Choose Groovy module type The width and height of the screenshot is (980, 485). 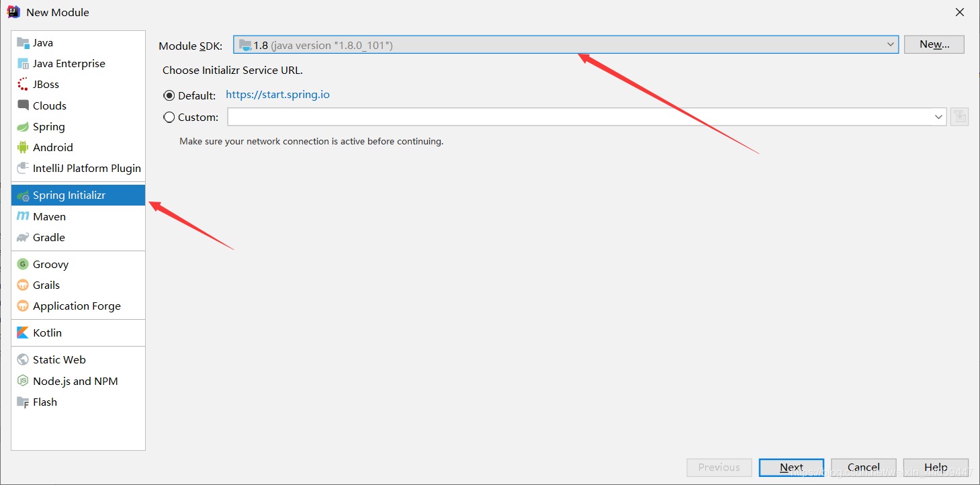(x=78, y=264)
